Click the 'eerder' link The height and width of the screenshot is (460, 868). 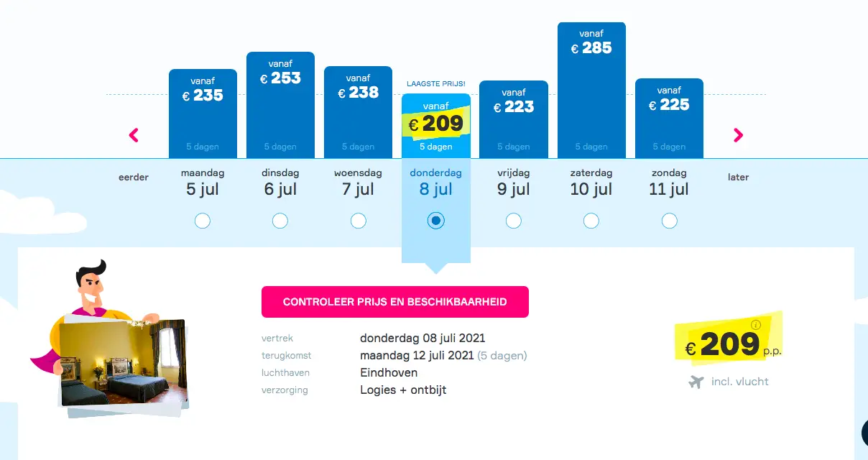(134, 177)
